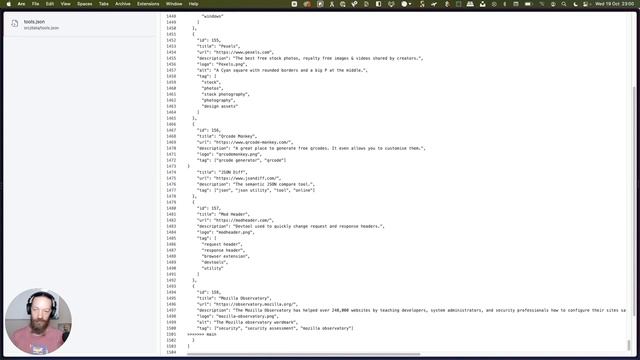Select the tools.json file in sidebar
Viewport: 640px width, 360px height.
pyautogui.click(x=80, y=24)
